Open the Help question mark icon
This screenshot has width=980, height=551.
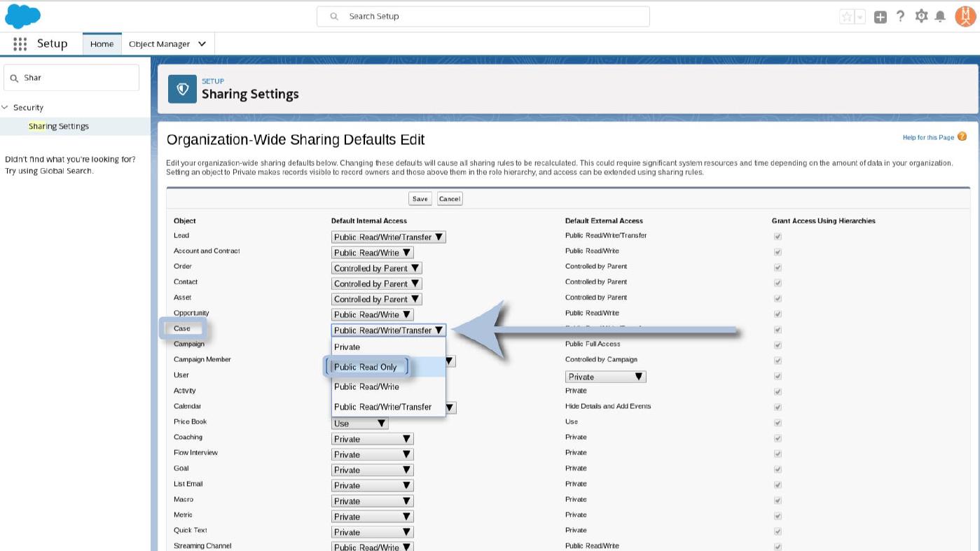click(901, 16)
